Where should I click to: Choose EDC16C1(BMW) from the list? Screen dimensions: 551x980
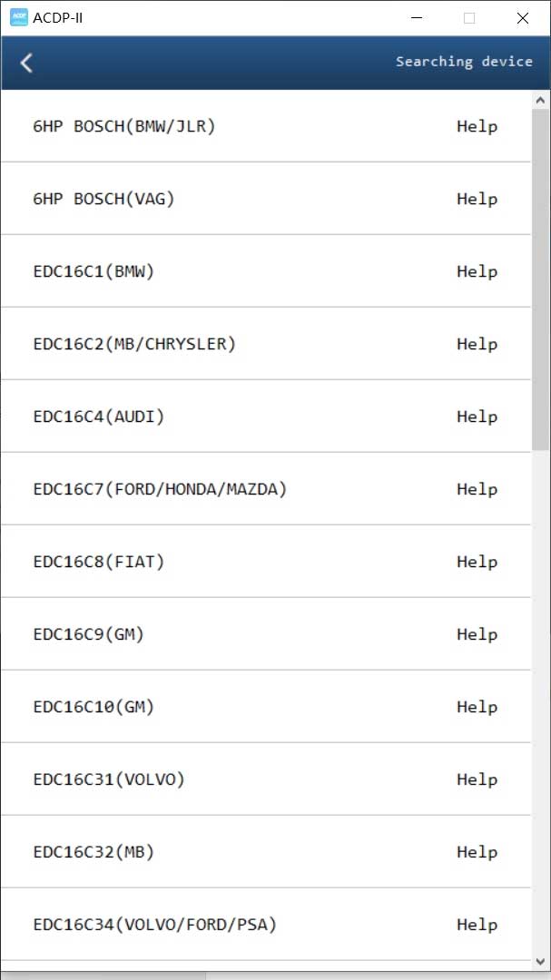click(x=93, y=271)
